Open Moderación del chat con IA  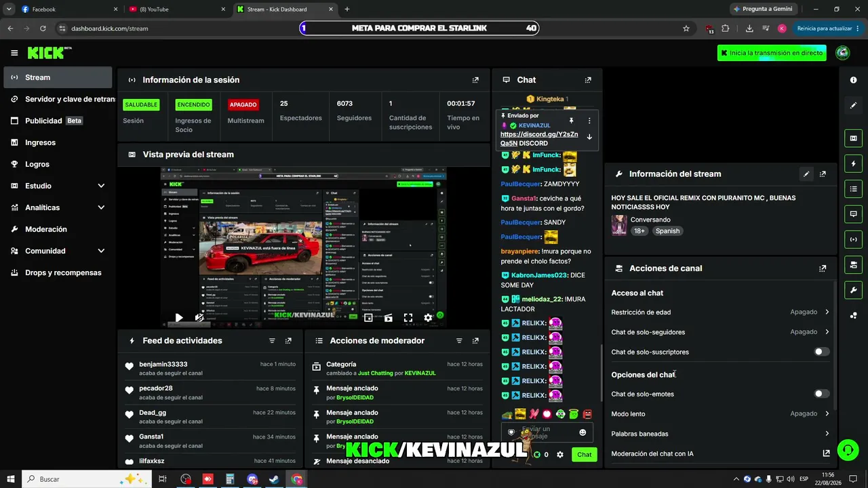pos(720,453)
